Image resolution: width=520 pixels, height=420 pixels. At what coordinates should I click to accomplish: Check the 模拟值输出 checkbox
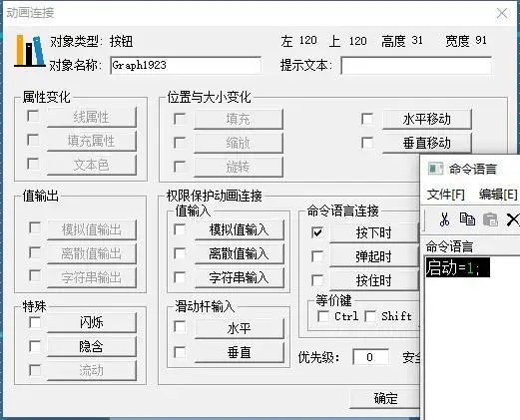pos(35,227)
